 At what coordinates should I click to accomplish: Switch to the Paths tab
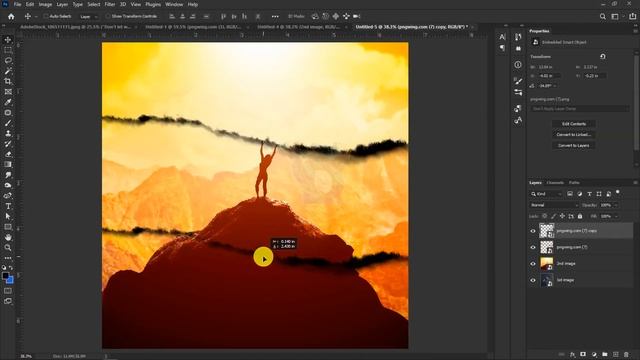click(574, 182)
